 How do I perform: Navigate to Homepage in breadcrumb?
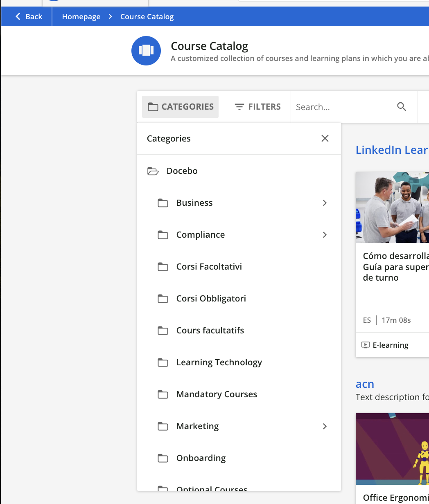click(x=81, y=17)
